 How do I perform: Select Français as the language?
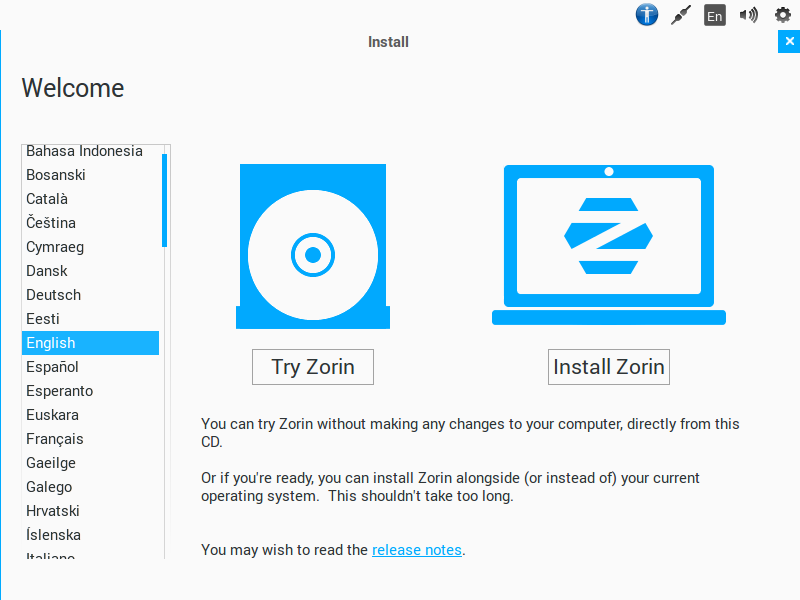pyautogui.click(x=55, y=439)
